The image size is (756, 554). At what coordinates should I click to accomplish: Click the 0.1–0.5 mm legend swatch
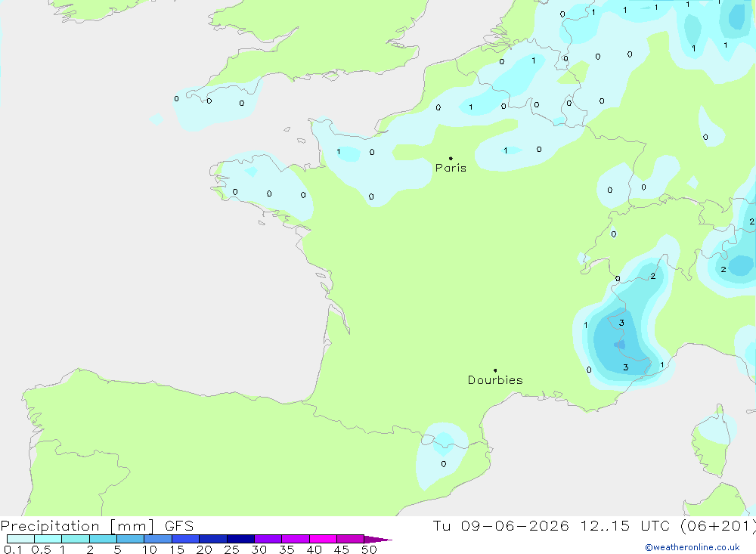[20, 539]
